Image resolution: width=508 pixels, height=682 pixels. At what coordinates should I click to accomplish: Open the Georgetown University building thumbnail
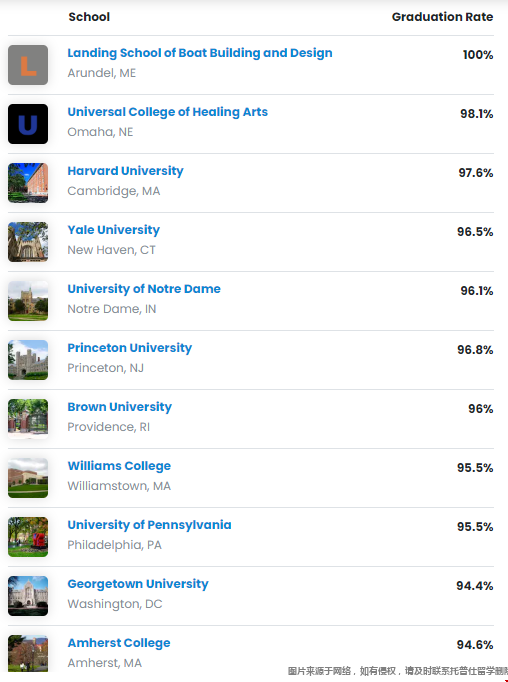click(28, 596)
